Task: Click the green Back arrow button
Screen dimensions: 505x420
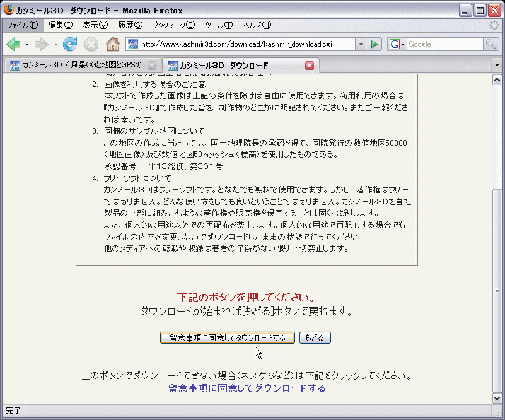Action: tap(13, 44)
